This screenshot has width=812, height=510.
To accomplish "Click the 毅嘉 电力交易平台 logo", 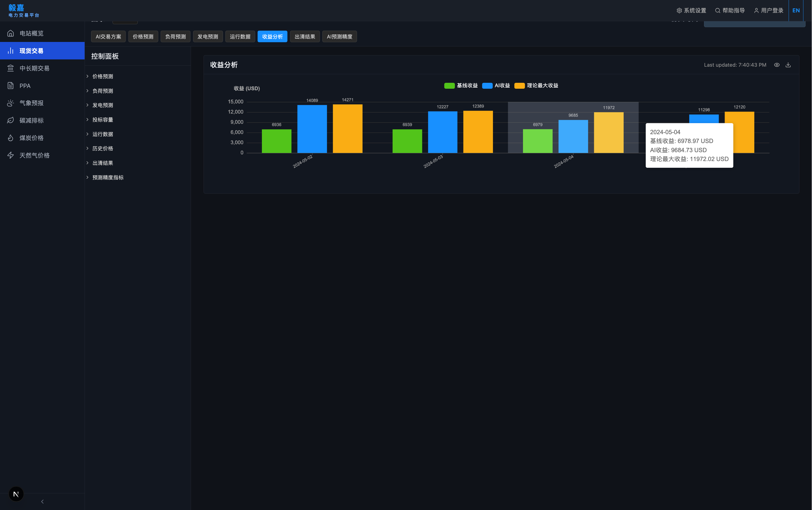I will 24,10.
